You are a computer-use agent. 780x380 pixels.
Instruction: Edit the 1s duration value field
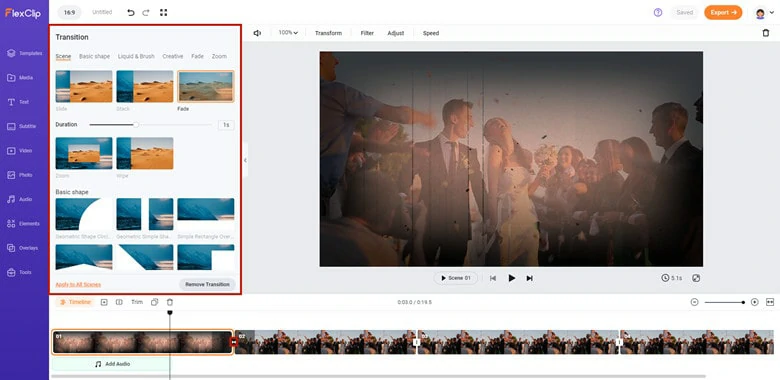pos(226,125)
